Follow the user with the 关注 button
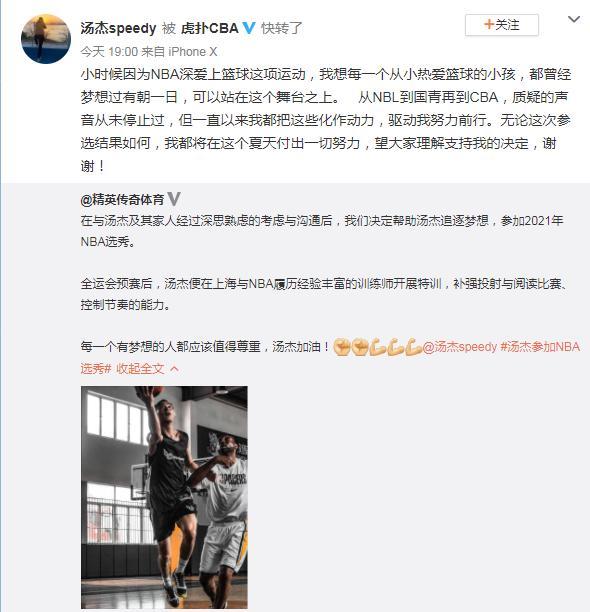This screenshot has width=590, height=612. [502, 25]
